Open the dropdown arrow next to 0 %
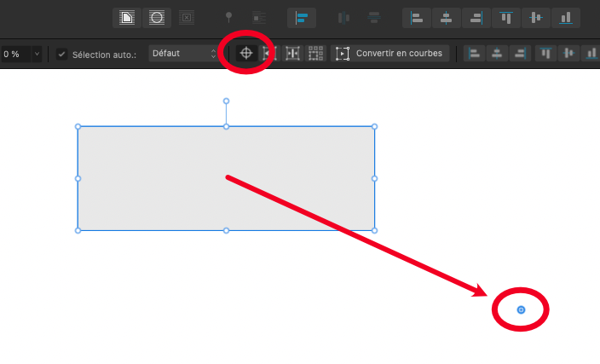This screenshot has width=600, height=364. 37,54
